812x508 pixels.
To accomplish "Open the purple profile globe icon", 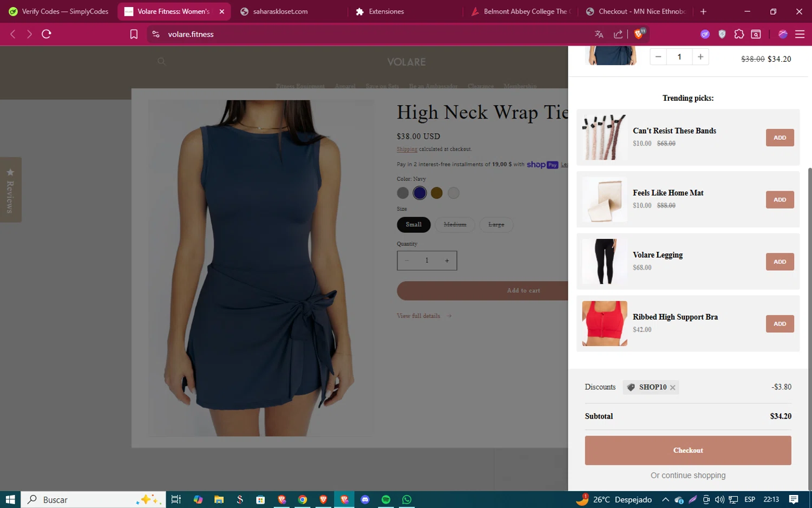I will (783, 34).
